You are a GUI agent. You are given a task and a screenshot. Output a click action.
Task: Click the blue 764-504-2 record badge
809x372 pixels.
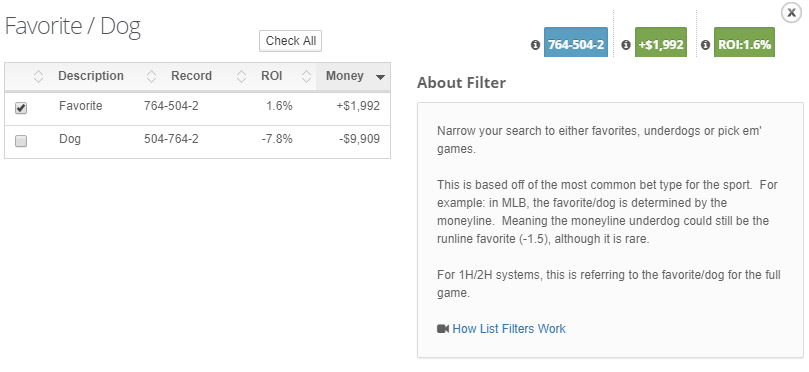[576, 42]
